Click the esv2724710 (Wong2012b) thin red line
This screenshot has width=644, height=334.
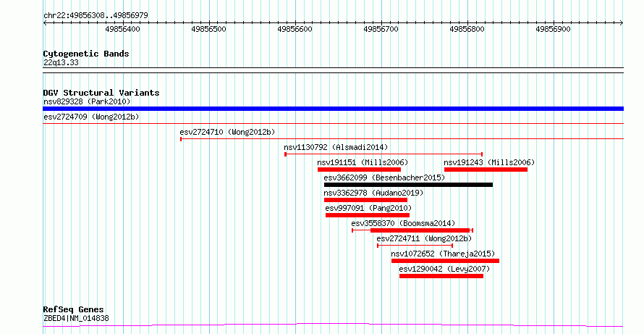point(402,139)
